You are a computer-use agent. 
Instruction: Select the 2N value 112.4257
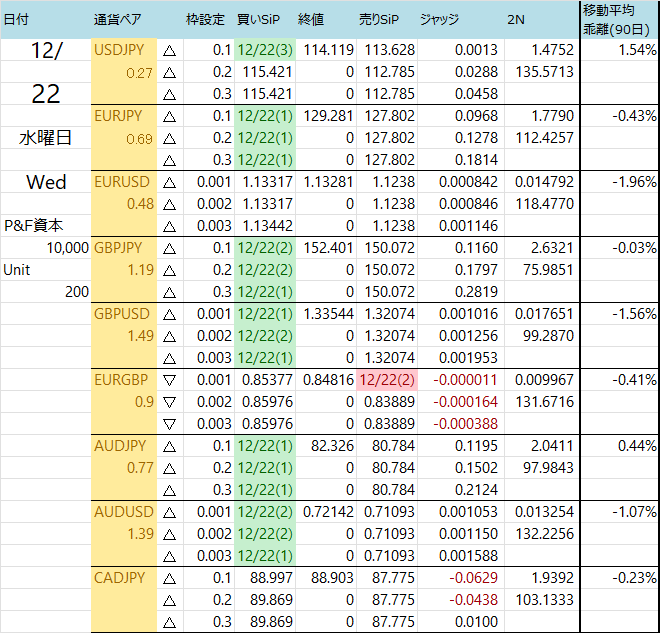point(545,138)
